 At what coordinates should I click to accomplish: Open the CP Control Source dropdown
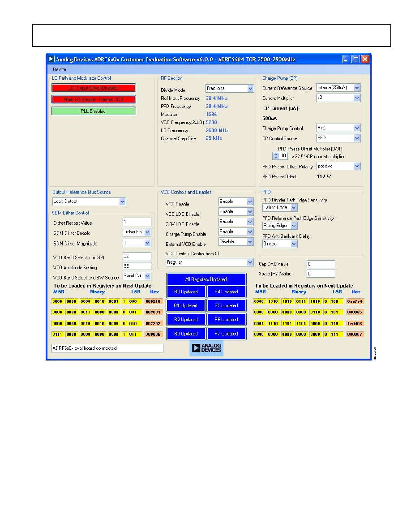(338, 138)
